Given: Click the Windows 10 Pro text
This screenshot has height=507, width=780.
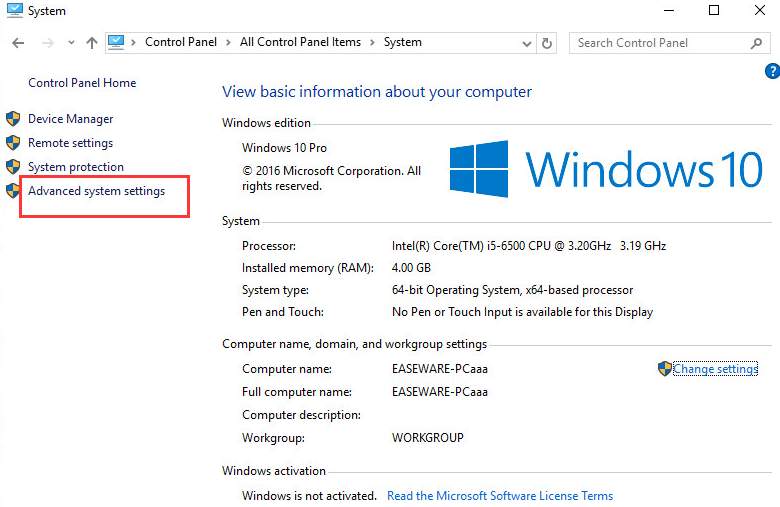Looking at the screenshot, I should pyautogui.click(x=284, y=148).
